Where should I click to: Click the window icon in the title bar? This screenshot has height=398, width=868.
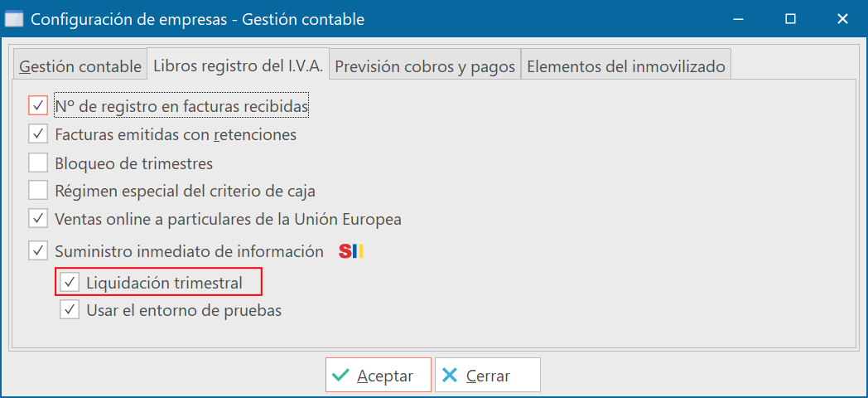click(14, 18)
